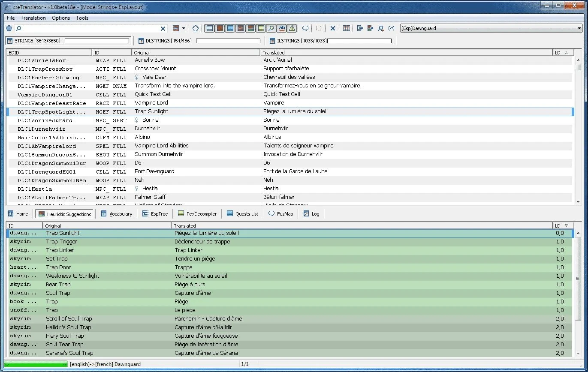Open the [Esp]Dawnguard dropdown

click(491, 28)
